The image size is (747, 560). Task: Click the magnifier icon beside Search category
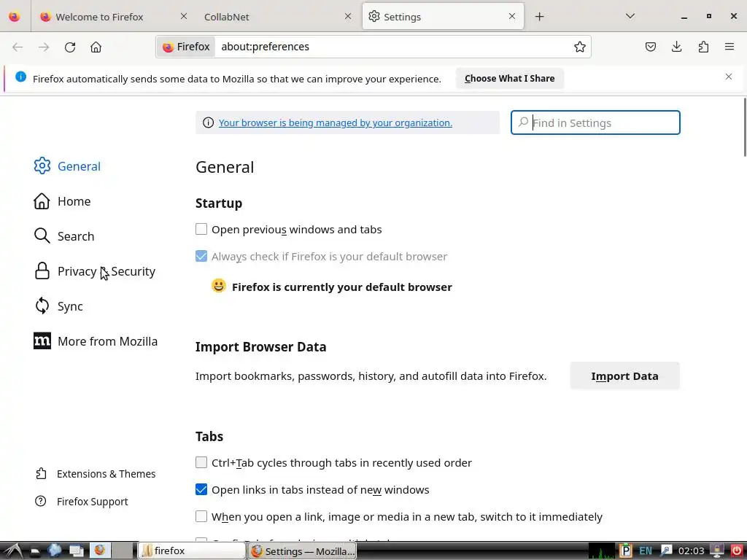click(42, 236)
